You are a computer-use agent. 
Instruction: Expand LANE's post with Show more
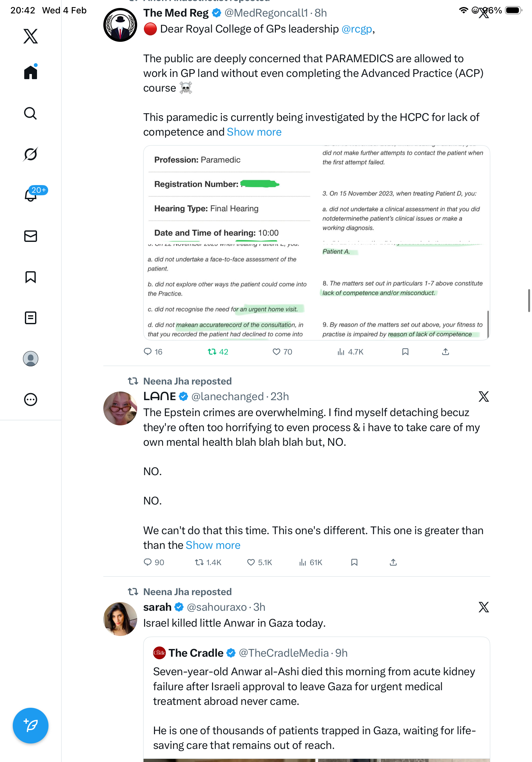[213, 545]
